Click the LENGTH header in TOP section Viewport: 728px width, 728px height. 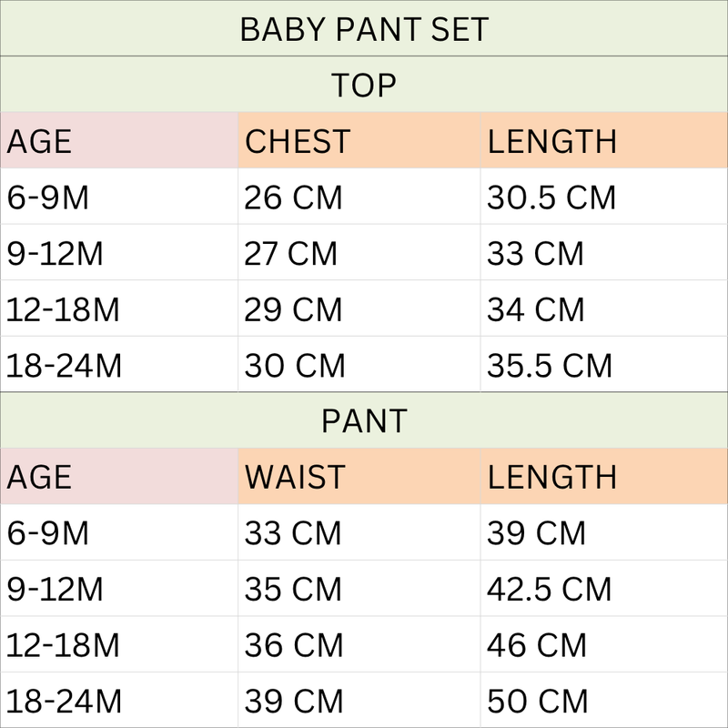(604, 140)
